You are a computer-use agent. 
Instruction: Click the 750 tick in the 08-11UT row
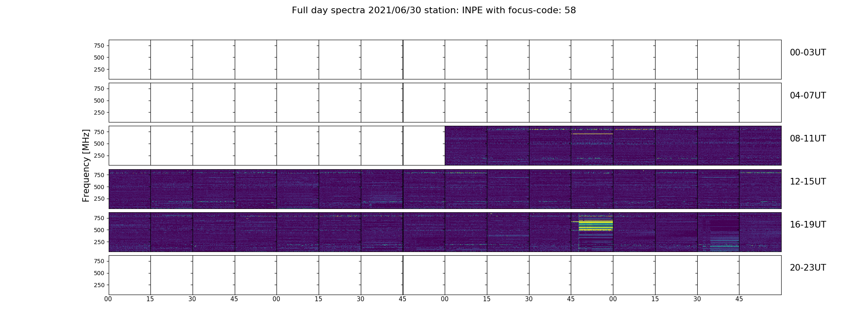(x=99, y=132)
